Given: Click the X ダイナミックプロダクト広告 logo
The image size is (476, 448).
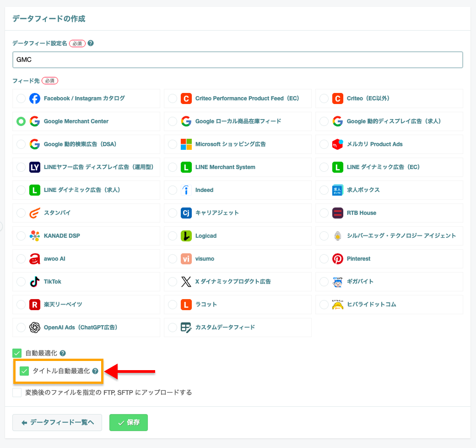Looking at the screenshot, I should (x=186, y=282).
